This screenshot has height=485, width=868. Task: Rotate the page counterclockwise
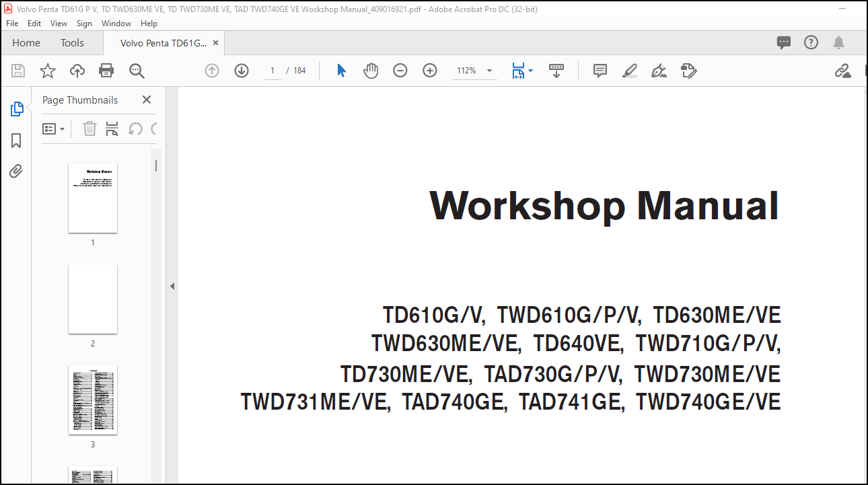point(135,128)
